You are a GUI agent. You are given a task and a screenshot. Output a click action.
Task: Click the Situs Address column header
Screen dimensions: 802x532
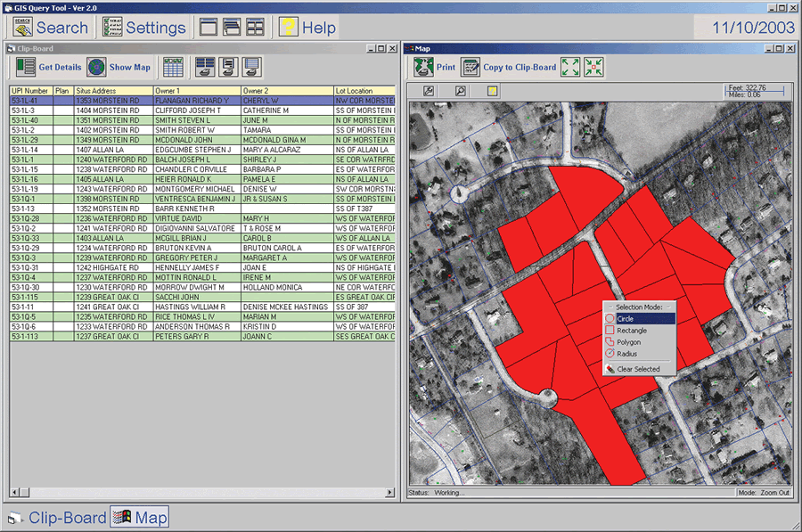pos(113,91)
